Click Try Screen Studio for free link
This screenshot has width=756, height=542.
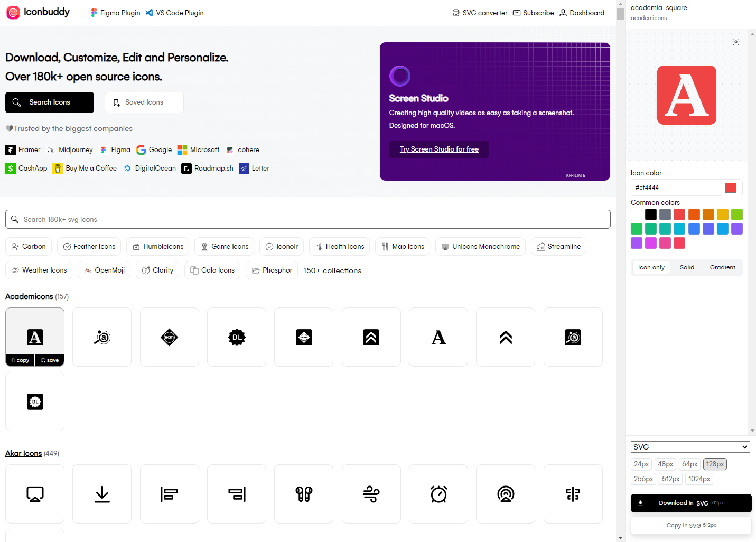tap(439, 149)
